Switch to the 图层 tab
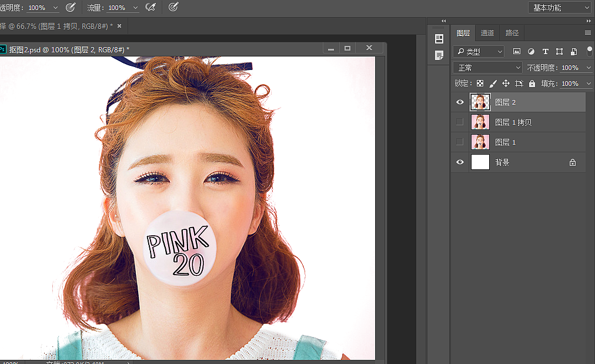 point(463,33)
